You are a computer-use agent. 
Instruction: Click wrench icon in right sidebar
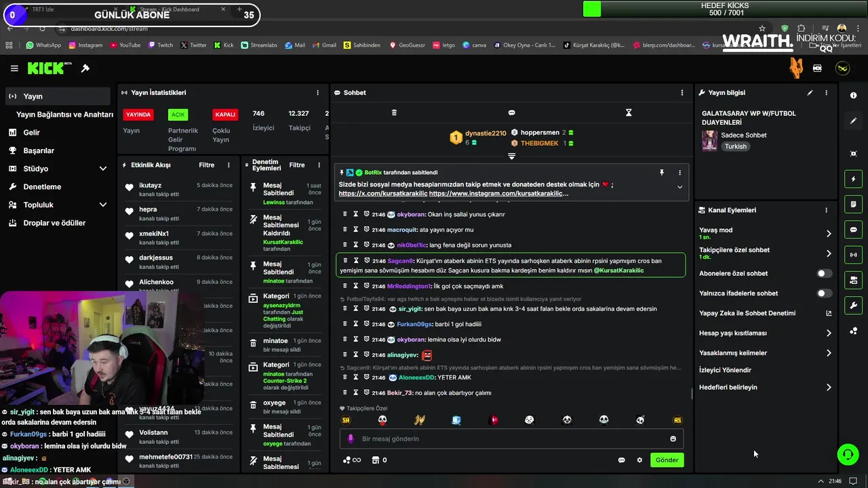pyautogui.click(x=853, y=306)
